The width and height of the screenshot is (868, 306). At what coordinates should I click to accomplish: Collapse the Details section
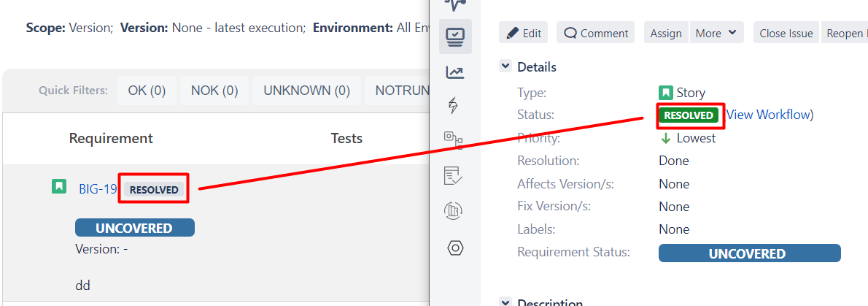tap(505, 66)
